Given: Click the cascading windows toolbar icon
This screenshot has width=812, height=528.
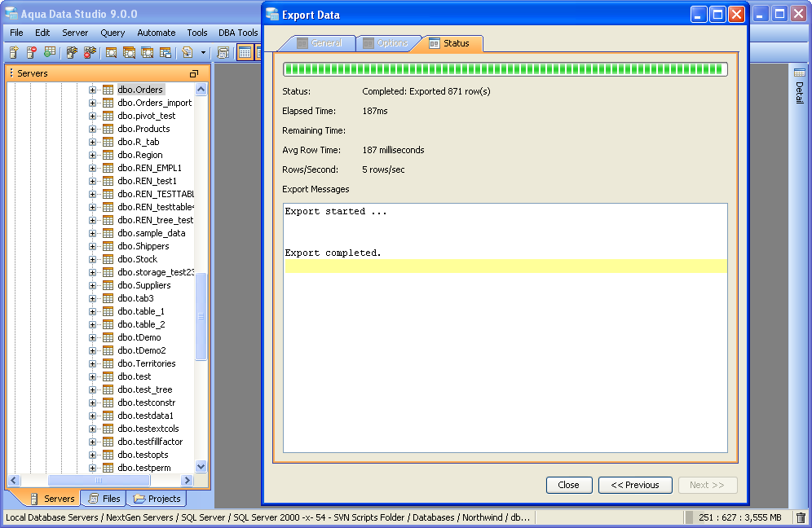Looking at the screenshot, I should point(165,52).
